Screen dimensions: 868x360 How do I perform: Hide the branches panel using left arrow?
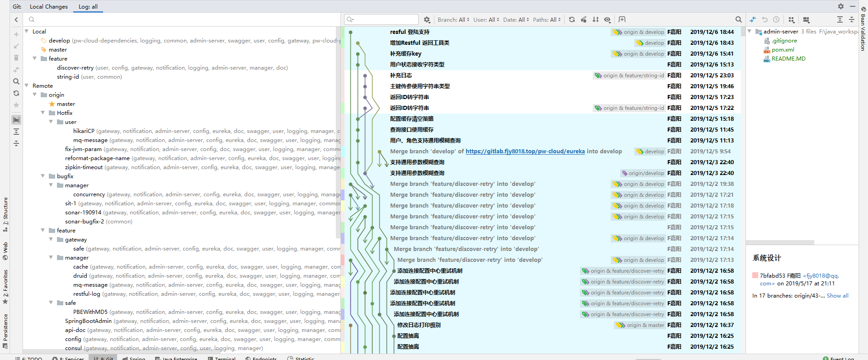[x=16, y=19]
